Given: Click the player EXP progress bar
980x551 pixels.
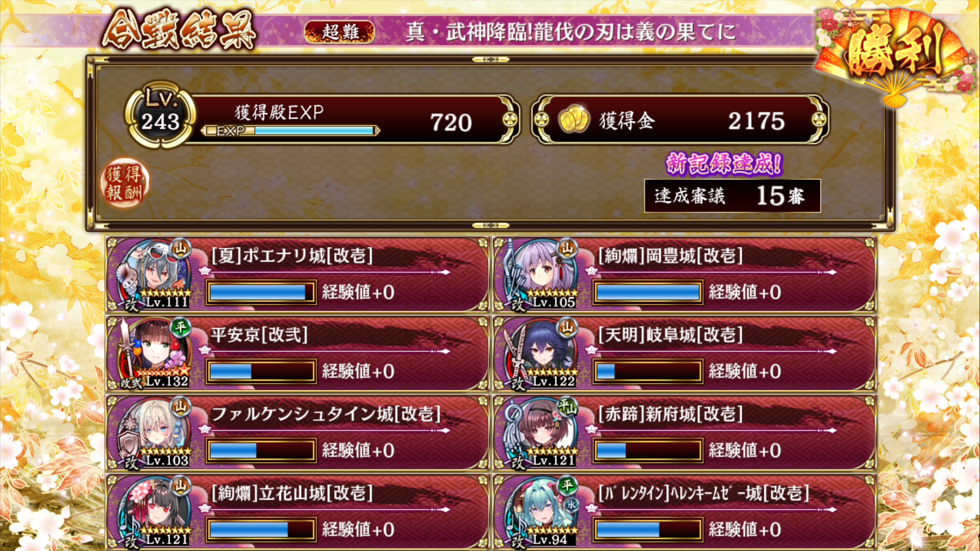Looking at the screenshot, I should click(291, 131).
